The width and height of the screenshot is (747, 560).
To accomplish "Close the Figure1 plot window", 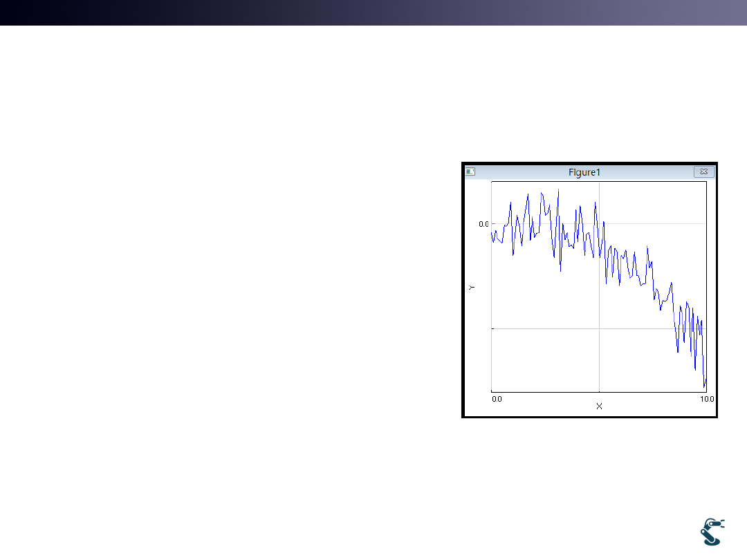I will click(x=703, y=171).
